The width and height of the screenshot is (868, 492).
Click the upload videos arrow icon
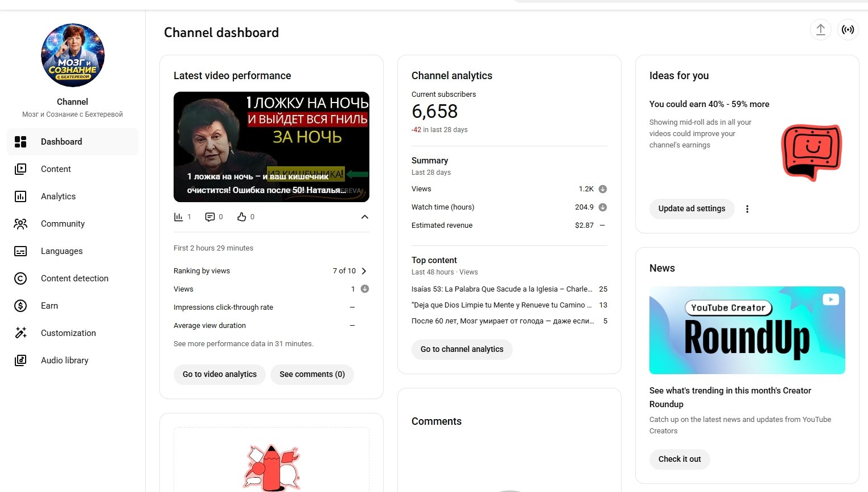(x=820, y=30)
